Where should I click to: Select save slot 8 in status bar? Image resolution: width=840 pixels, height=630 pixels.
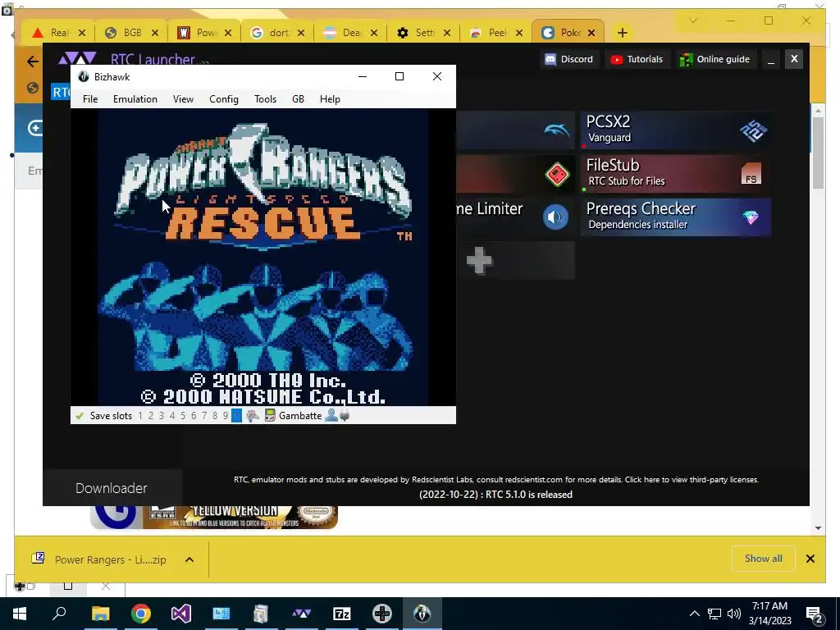click(215, 416)
